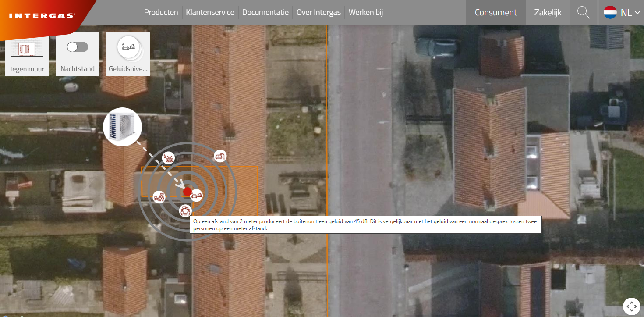This screenshot has width=644, height=317.
Task: Open search with the magnifier icon
Action: click(584, 12)
